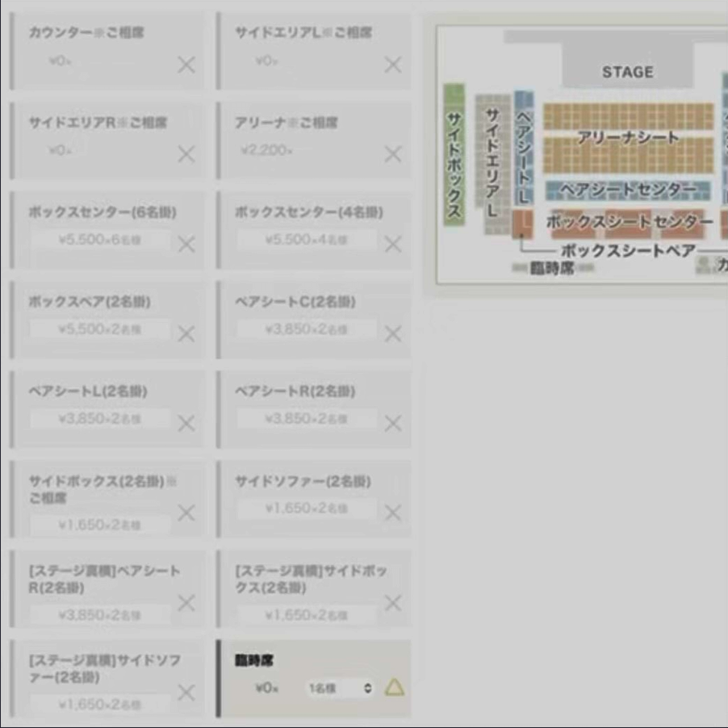Pick the ペアシートR(2名掛) seat card
The width and height of the screenshot is (728, 728).
(x=315, y=408)
